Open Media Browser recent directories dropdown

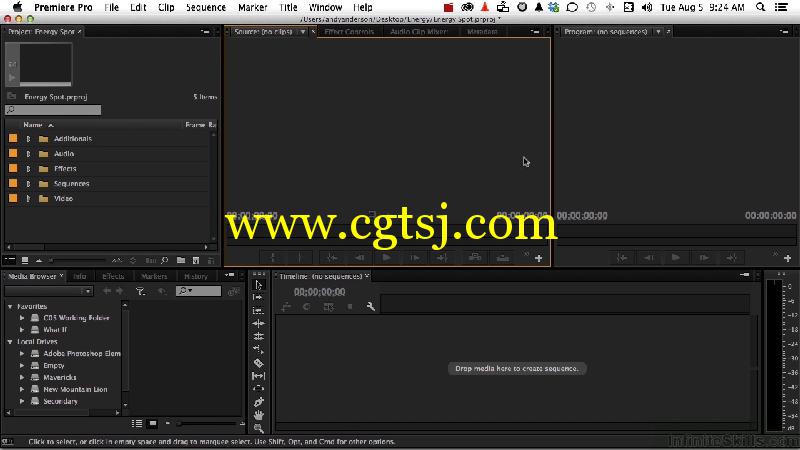[x=49, y=291]
